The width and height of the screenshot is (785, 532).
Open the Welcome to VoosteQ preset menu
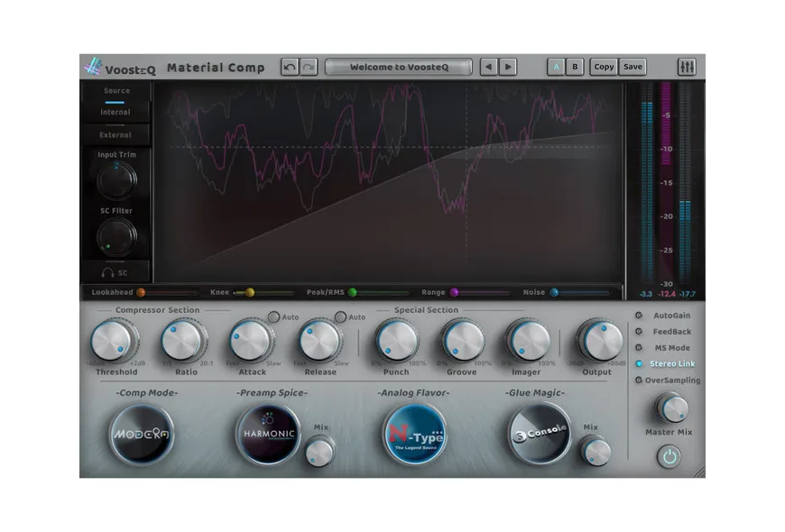click(399, 67)
